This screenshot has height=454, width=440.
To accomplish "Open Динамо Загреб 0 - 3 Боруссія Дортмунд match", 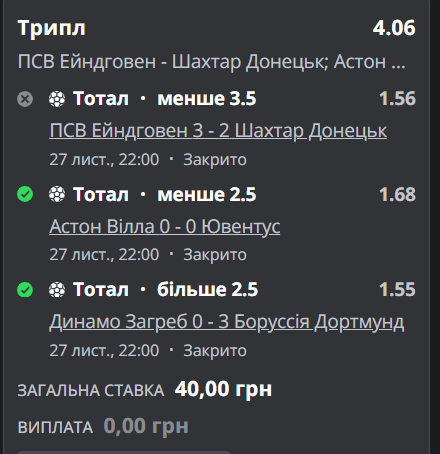I will point(227,322).
